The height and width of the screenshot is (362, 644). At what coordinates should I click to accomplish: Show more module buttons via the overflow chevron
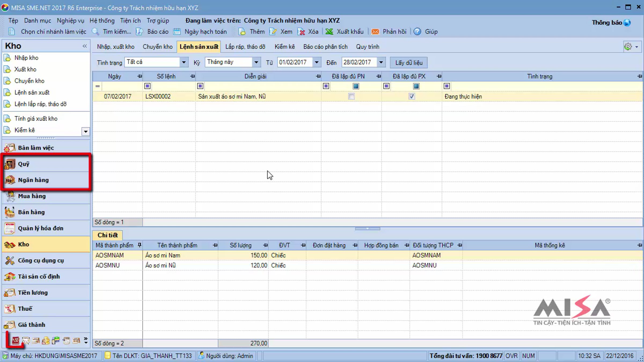tap(86, 340)
